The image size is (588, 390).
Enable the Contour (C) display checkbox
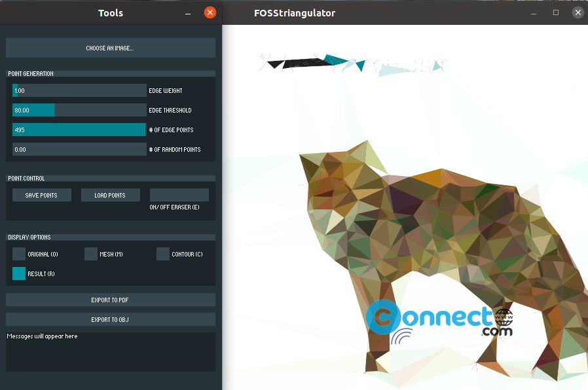(163, 254)
